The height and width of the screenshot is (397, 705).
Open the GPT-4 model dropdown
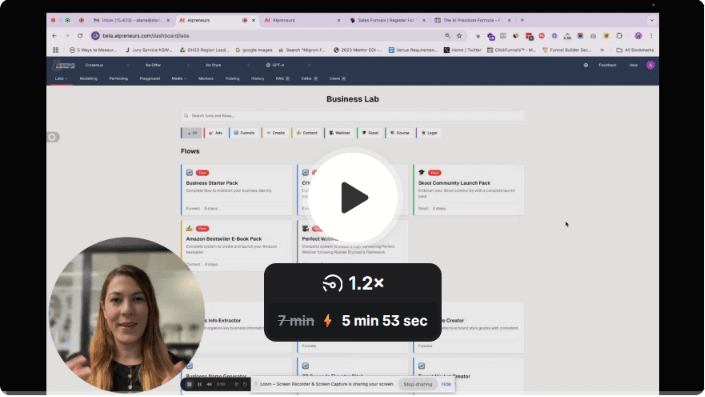click(287, 65)
